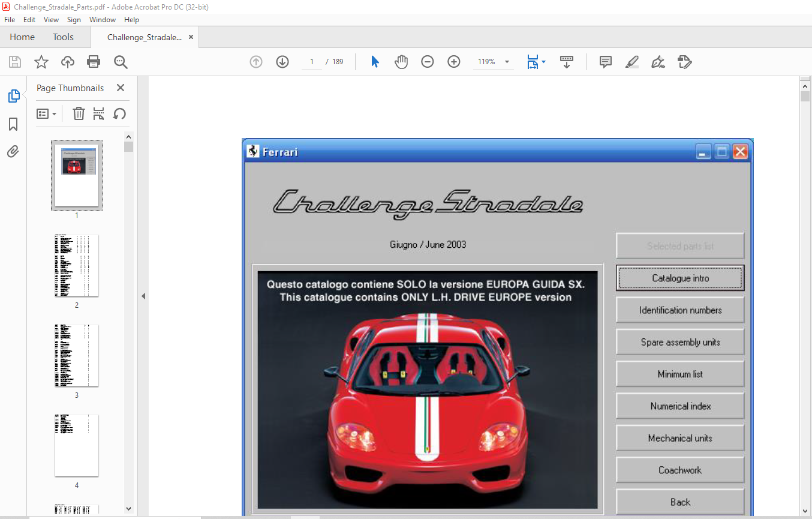Viewport: 812px width, 519px height.
Task: Open the Edit menu
Action: tap(29, 20)
